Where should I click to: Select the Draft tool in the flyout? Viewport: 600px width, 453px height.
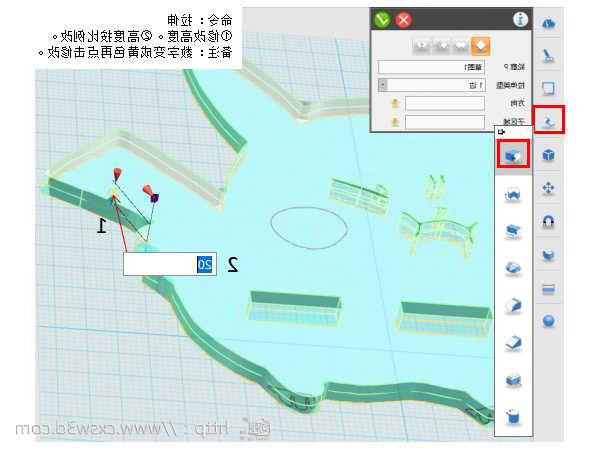click(513, 380)
